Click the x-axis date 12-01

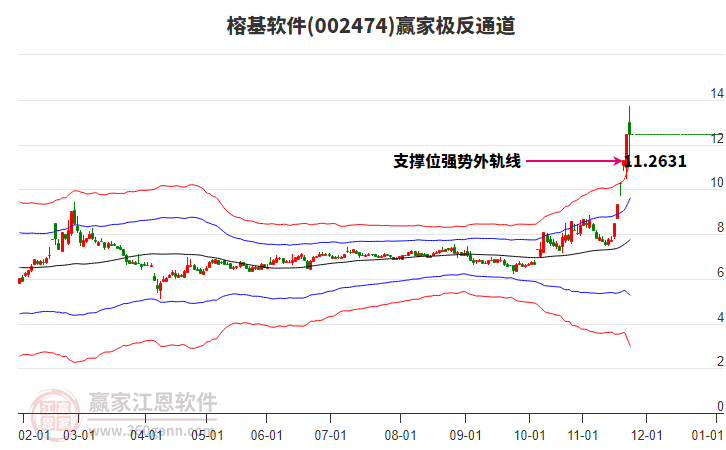(x=646, y=436)
